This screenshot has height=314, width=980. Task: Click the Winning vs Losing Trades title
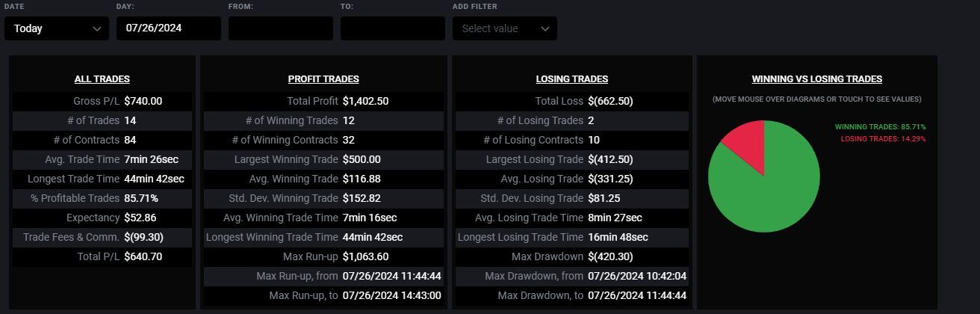817,78
